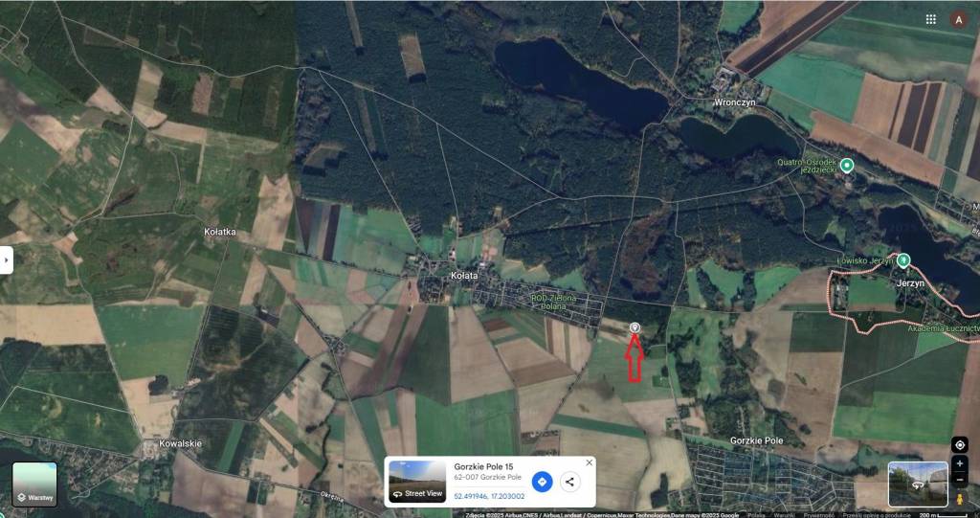The width and height of the screenshot is (980, 518).
Task: Open the account avatar menu
Action: (959, 19)
